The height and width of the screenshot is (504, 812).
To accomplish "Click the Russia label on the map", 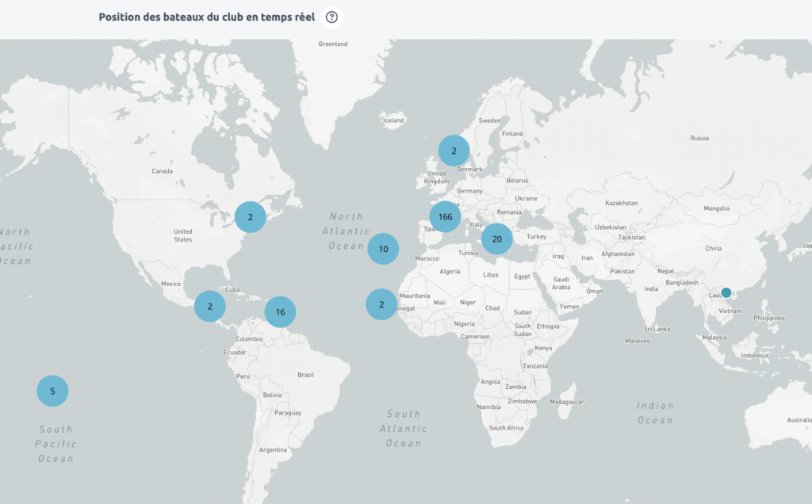I will (699, 139).
